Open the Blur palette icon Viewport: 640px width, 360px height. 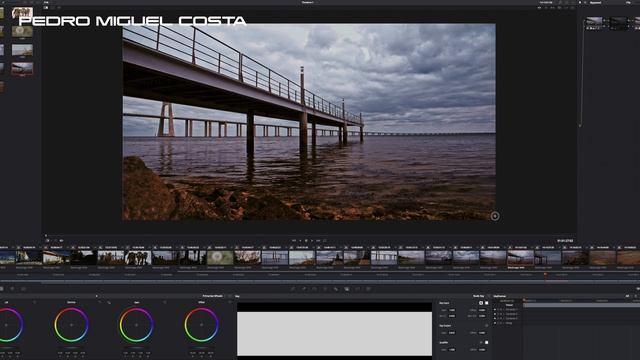336,289
